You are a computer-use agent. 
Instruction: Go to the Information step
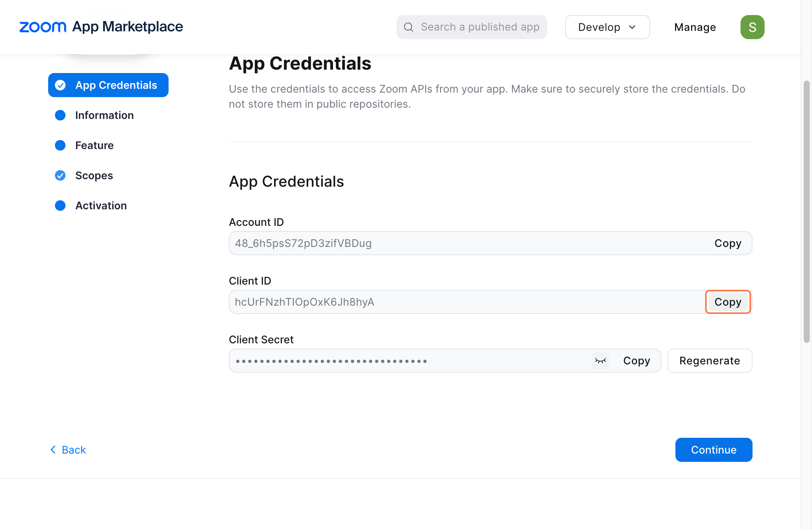[104, 115]
